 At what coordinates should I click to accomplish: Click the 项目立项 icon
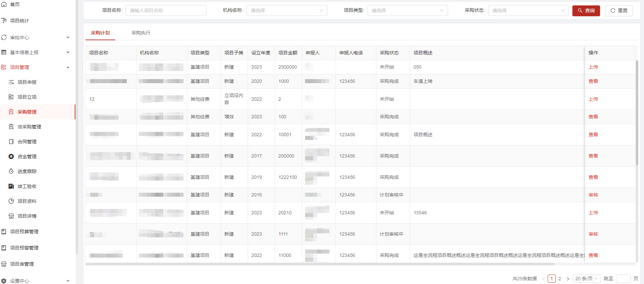(x=11, y=97)
